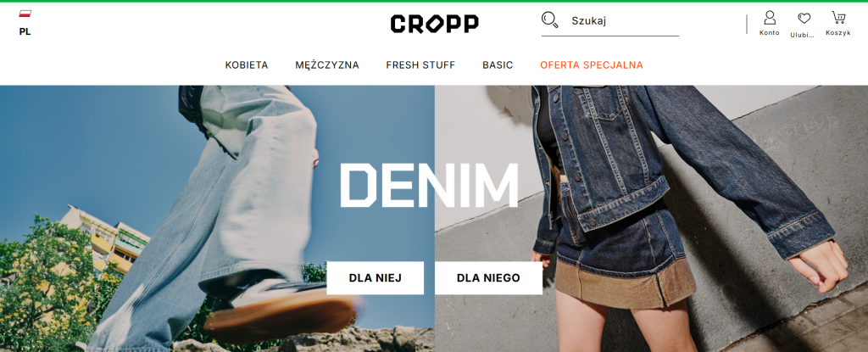Click the Polish flag icon
Screen dimensions: 868x352
pos(25,14)
